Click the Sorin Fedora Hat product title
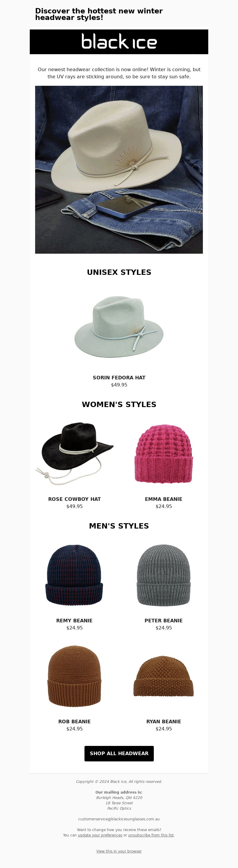 coord(119,377)
